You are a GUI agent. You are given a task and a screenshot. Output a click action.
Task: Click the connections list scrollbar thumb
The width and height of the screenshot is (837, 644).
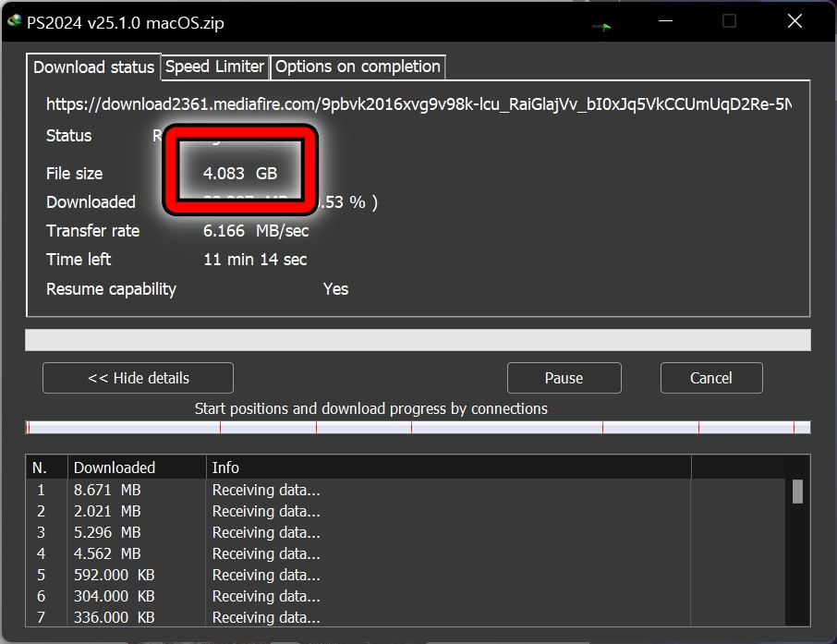(x=797, y=492)
